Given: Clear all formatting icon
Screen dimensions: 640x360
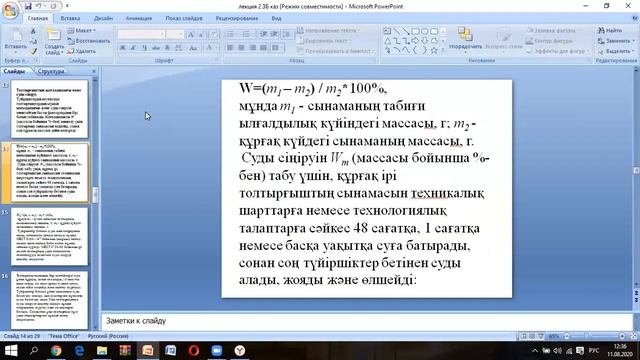Looking at the screenshot, I should point(213,35).
